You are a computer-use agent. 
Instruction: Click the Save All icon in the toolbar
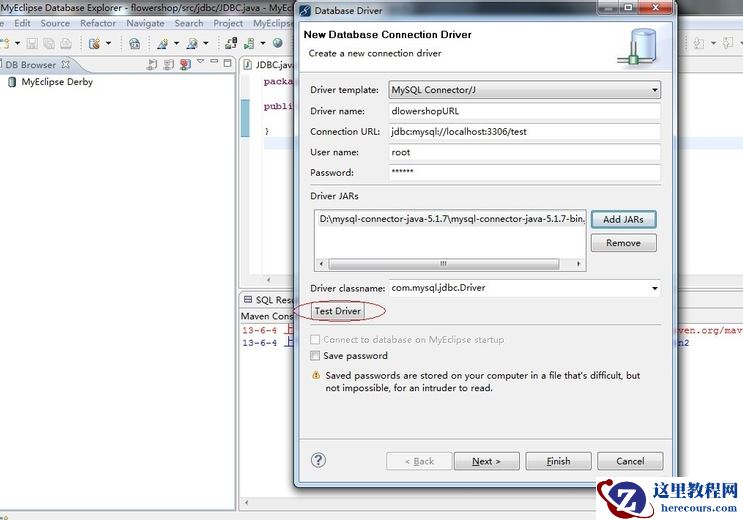[x=49, y=44]
